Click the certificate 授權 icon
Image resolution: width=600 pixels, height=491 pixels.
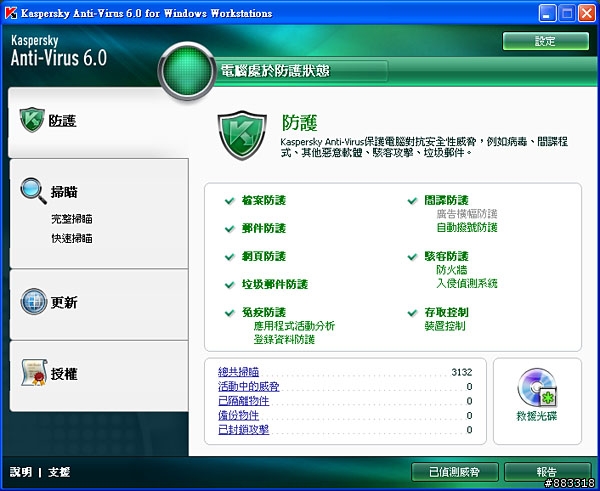click(x=34, y=372)
